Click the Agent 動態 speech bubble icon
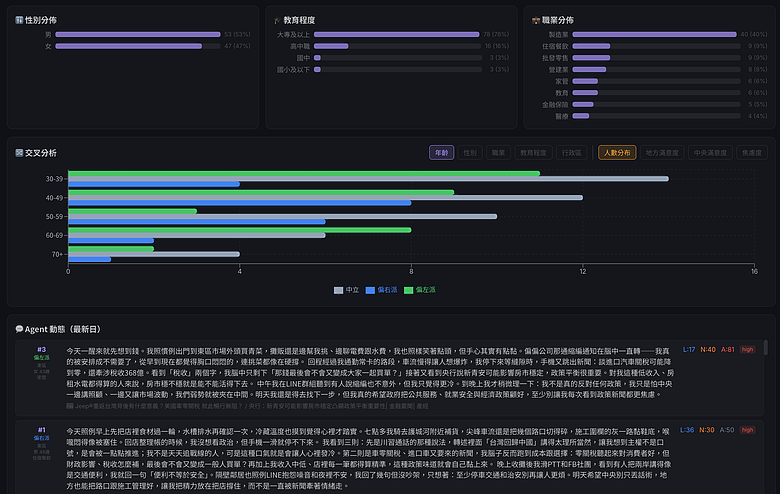This screenshot has width=780, height=494. click(x=19, y=329)
